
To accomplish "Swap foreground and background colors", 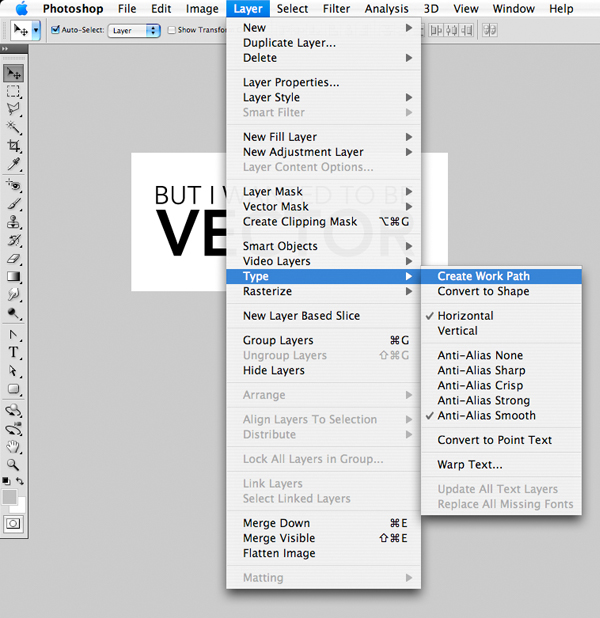I will pos(20,481).
